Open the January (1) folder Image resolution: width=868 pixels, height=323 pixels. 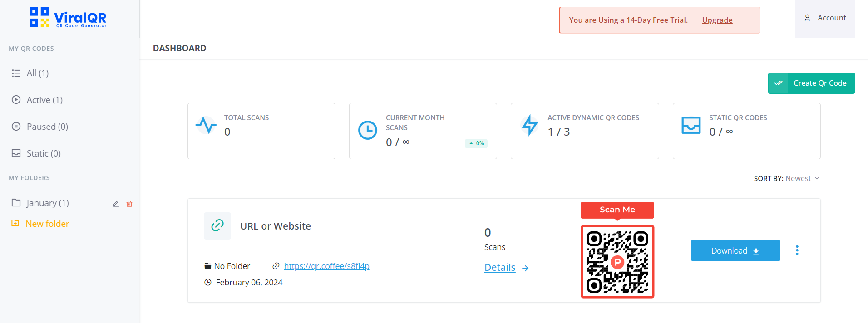(48, 203)
